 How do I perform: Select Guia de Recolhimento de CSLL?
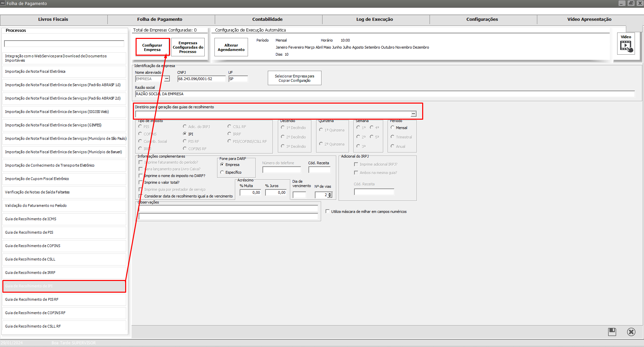pos(64,259)
